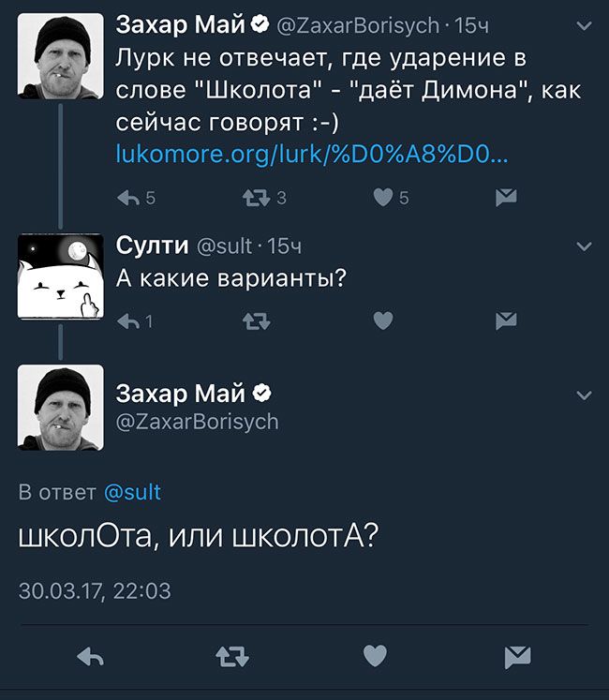Screen dimensions: 609x700
Task: Reply to the main школОта tweet
Action: click(90, 657)
